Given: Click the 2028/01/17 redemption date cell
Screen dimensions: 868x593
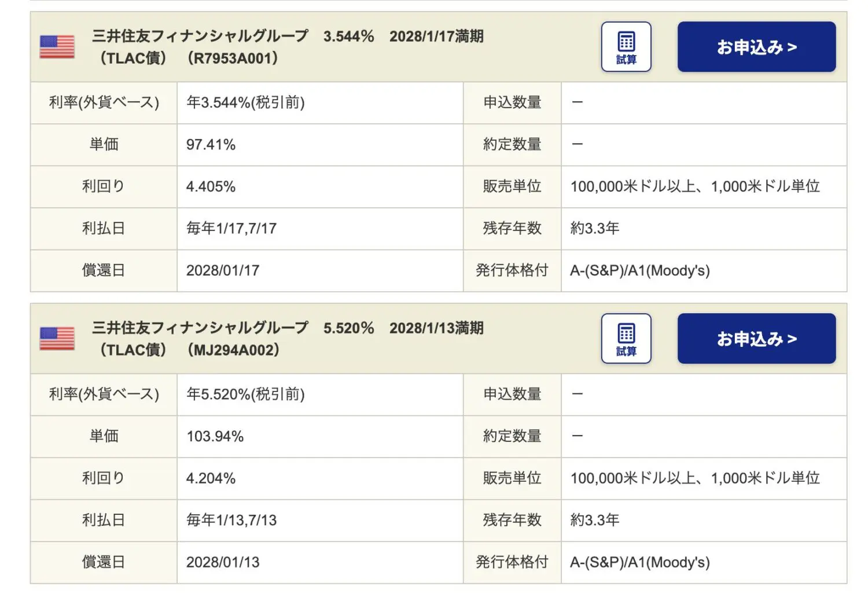Looking at the screenshot, I should click(223, 271).
